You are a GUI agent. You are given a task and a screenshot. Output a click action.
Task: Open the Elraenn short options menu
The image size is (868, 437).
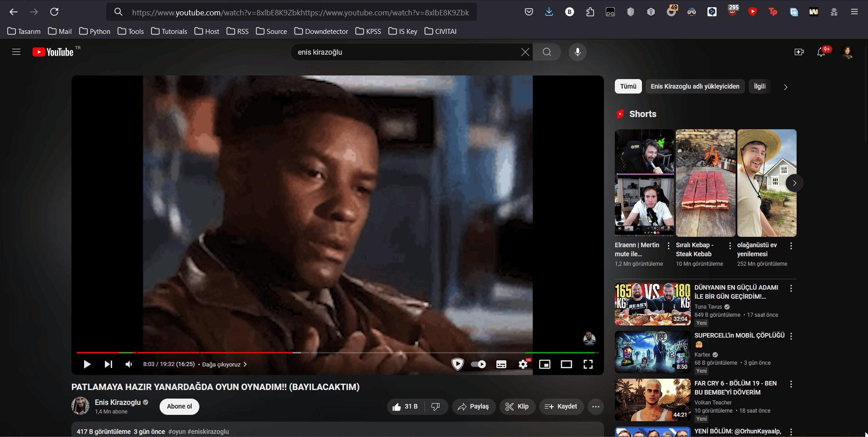(x=669, y=246)
